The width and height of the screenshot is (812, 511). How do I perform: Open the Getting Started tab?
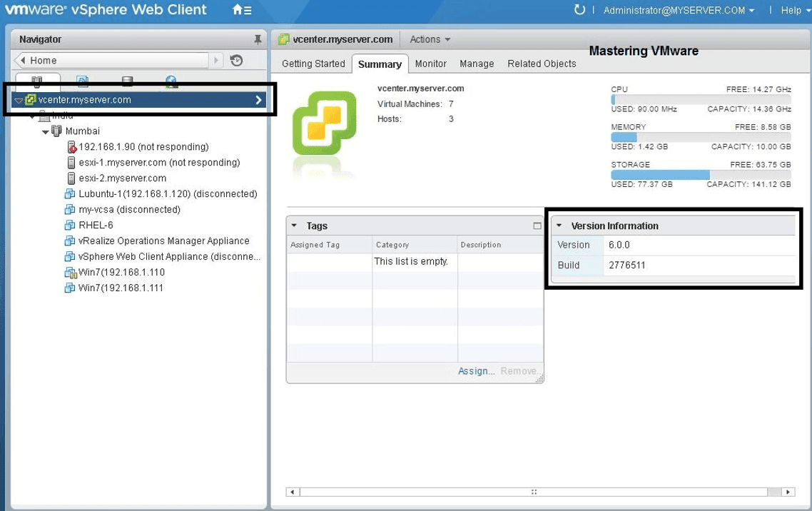pyautogui.click(x=313, y=64)
